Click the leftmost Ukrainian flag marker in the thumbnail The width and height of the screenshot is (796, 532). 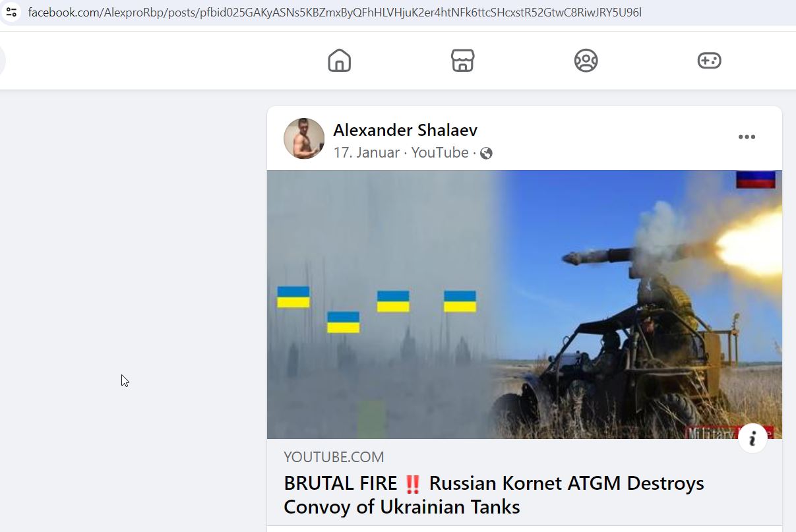pos(293,297)
